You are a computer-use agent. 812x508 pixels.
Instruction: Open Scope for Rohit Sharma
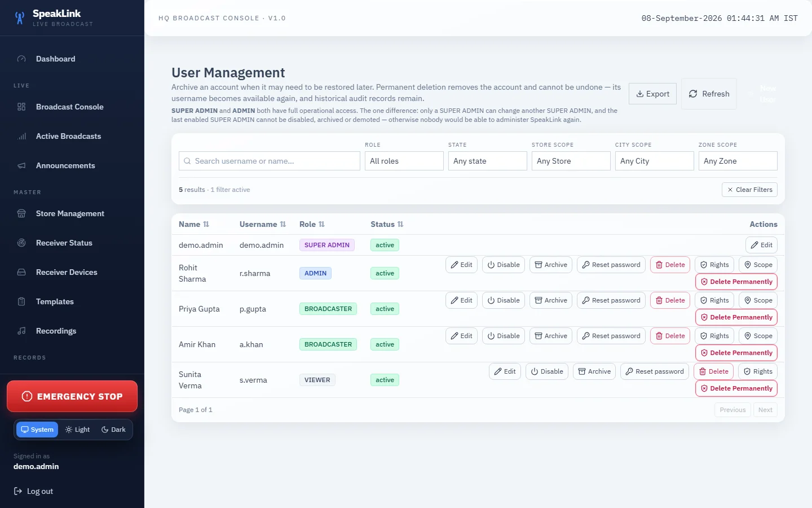758,265
